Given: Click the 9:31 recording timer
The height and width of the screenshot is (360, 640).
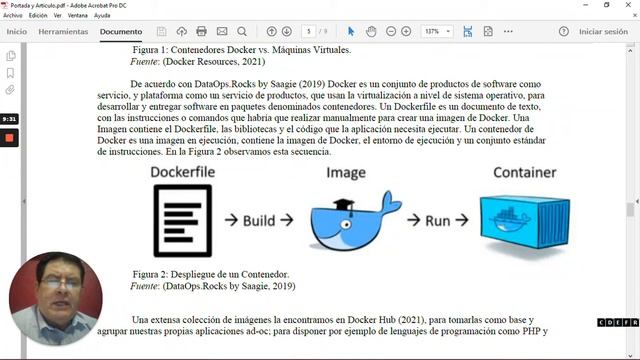Looking at the screenshot, I should [9, 119].
